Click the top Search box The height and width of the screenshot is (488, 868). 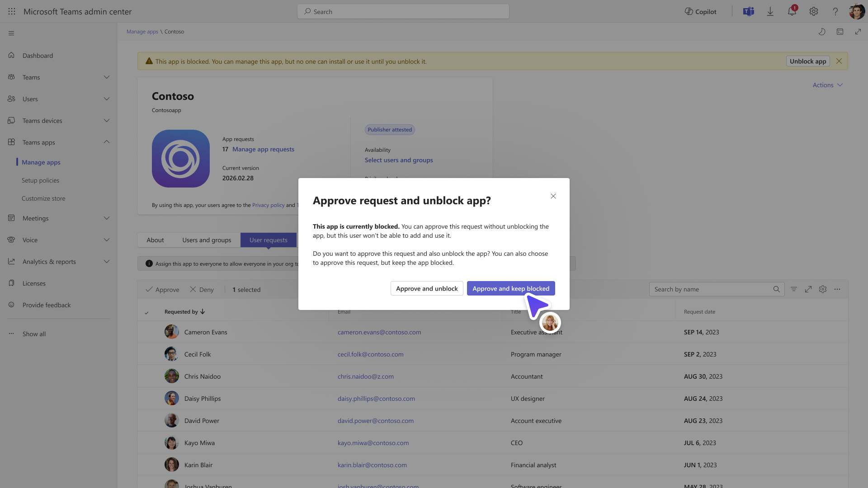point(403,12)
